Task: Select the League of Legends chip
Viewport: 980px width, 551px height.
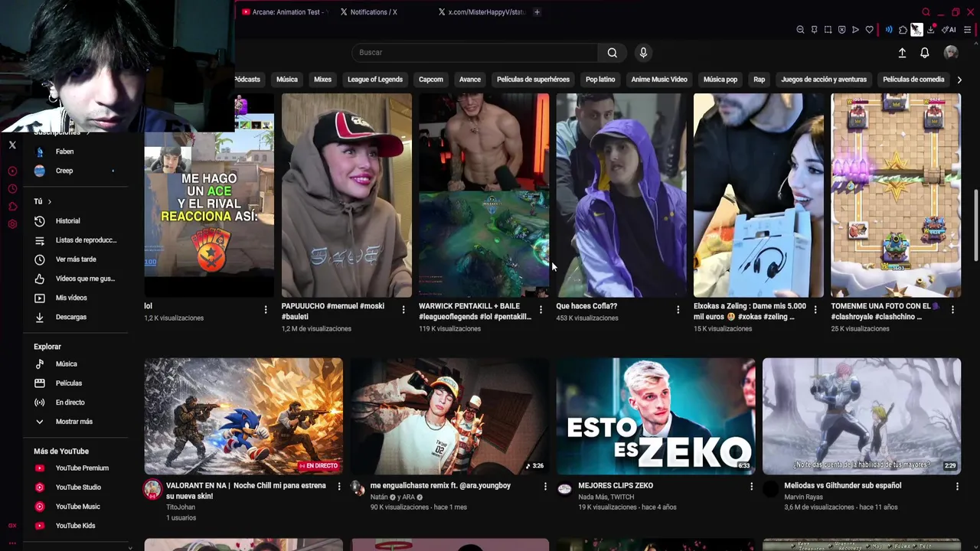Action: tap(375, 80)
